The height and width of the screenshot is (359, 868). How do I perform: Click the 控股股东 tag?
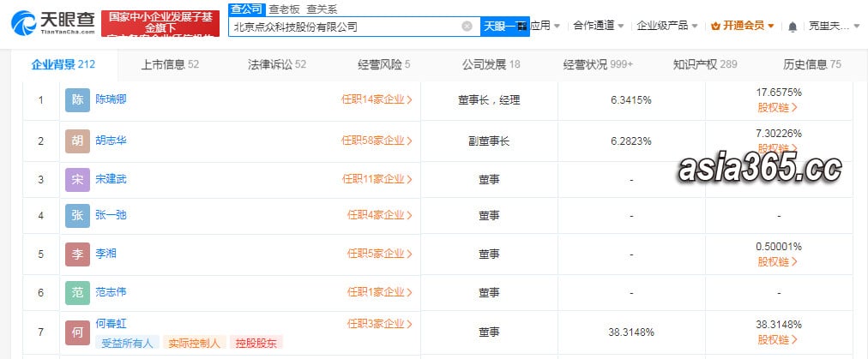[256, 343]
